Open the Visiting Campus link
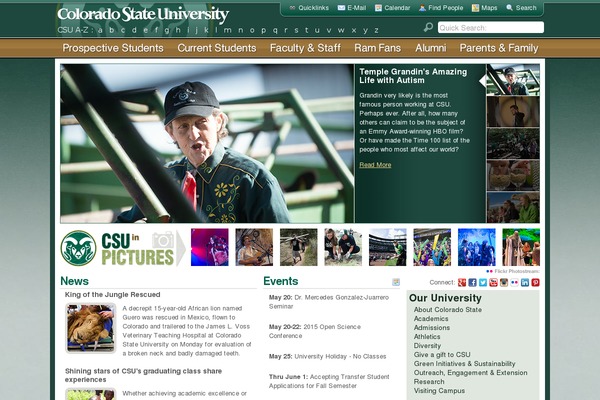 439,391
